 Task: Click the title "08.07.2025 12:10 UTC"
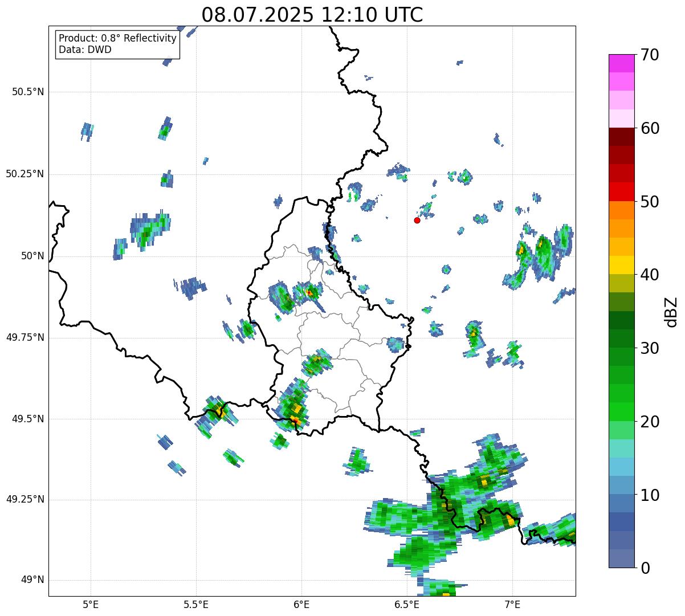click(312, 14)
